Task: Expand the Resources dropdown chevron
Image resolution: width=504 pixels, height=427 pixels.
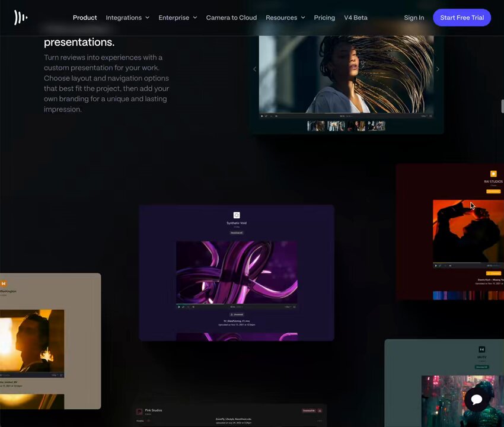Action: click(x=303, y=17)
